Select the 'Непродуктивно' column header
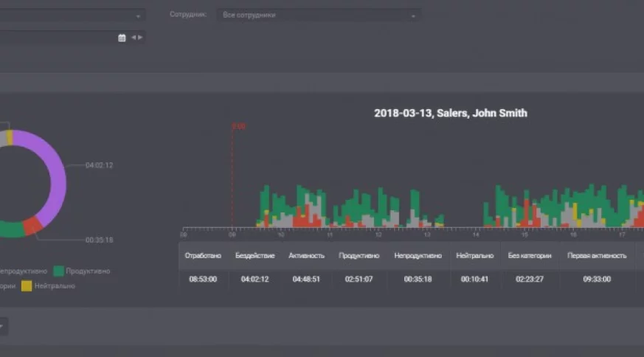644x357 pixels. (x=418, y=256)
